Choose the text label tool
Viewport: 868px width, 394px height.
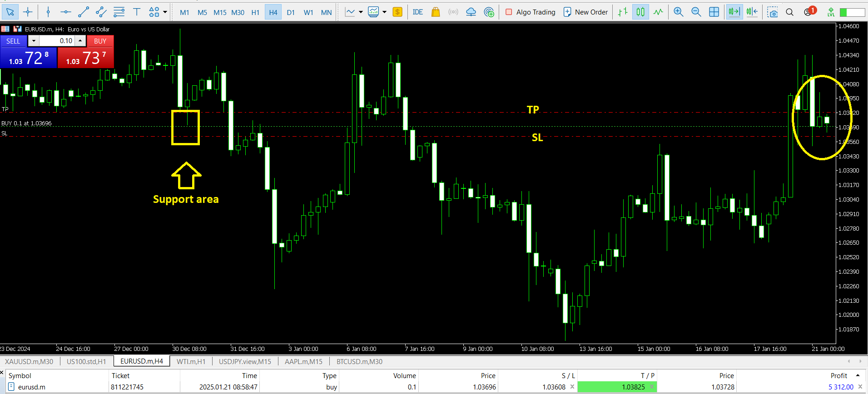[136, 12]
